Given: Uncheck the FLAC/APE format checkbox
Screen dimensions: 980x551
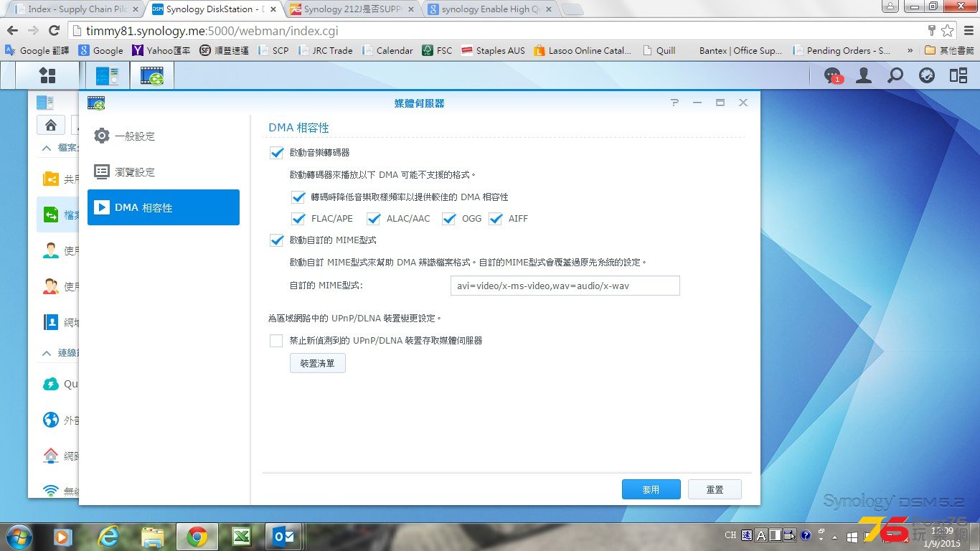Looking at the screenshot, I should point(298,218).
